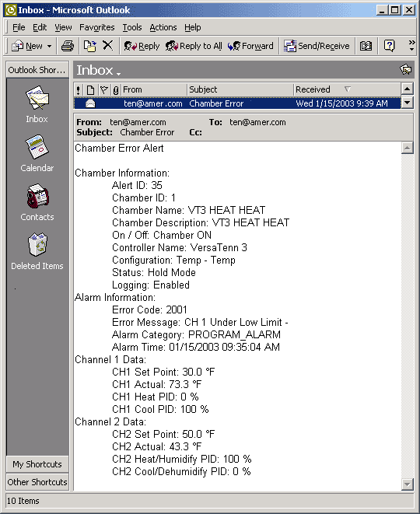Click the Forward button
Screen dimensions: 420x514
(x=250, y=46)
